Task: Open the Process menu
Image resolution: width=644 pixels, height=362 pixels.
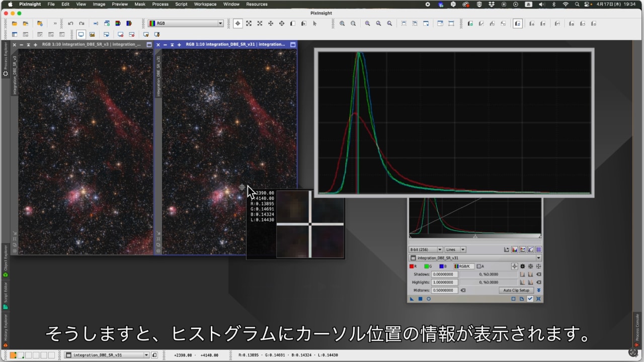Action: tap(160, 4)
